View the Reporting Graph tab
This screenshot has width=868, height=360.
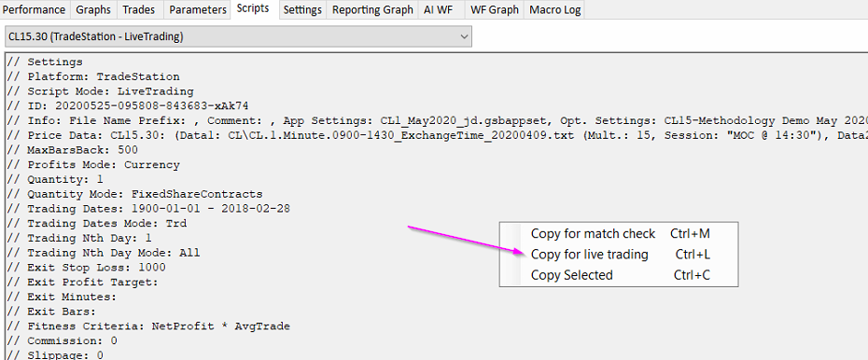[372, 10]
